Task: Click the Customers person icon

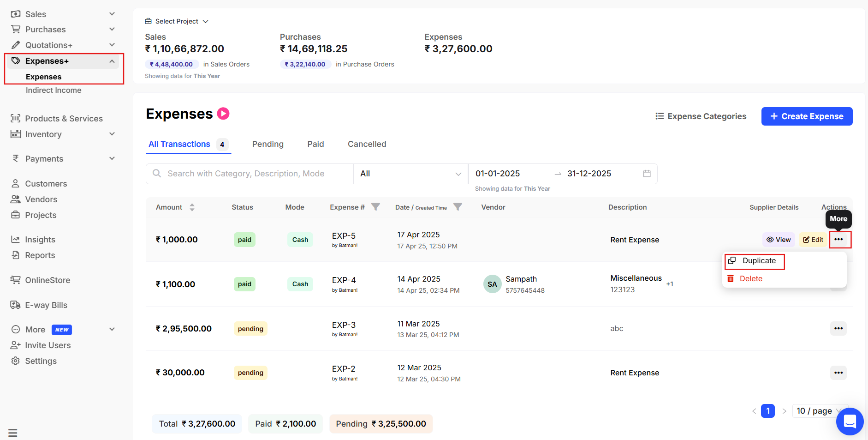Action: coord(16,183)
